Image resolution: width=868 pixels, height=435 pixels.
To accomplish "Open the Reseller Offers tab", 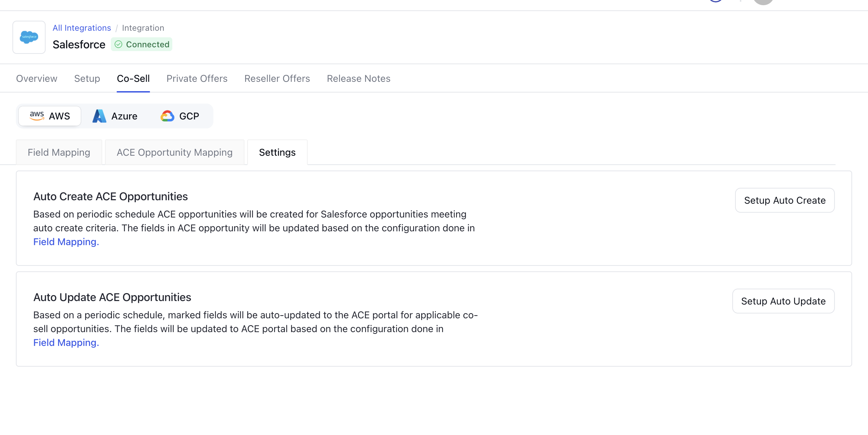I will 277,79.
